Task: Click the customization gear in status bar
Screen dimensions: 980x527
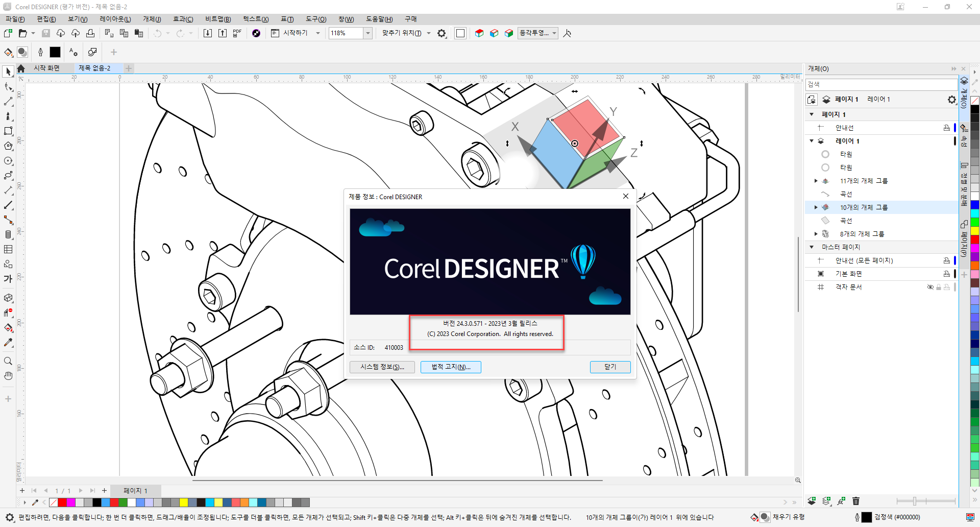Action: 9,517
